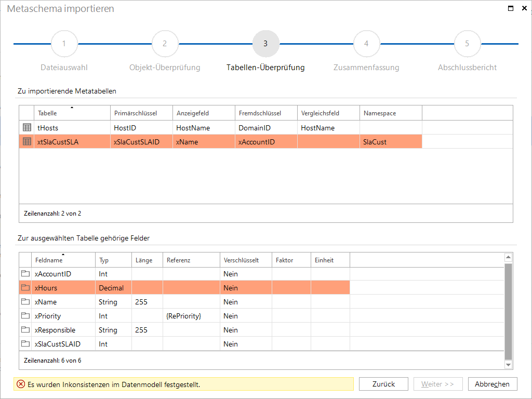Sort by the Faktor column header
This screenshot has width=532, height=399.
291,260
